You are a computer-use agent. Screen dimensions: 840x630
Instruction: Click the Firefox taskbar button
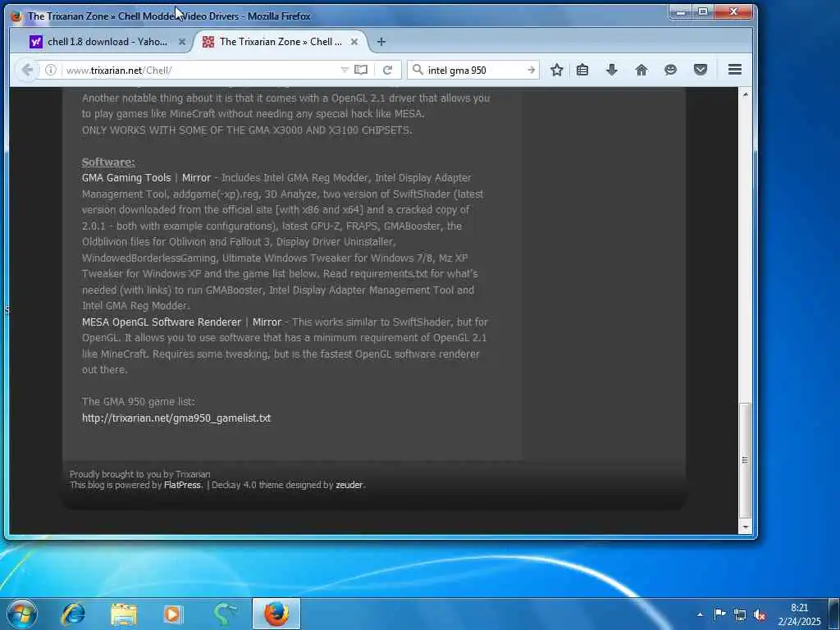[276, 614]
